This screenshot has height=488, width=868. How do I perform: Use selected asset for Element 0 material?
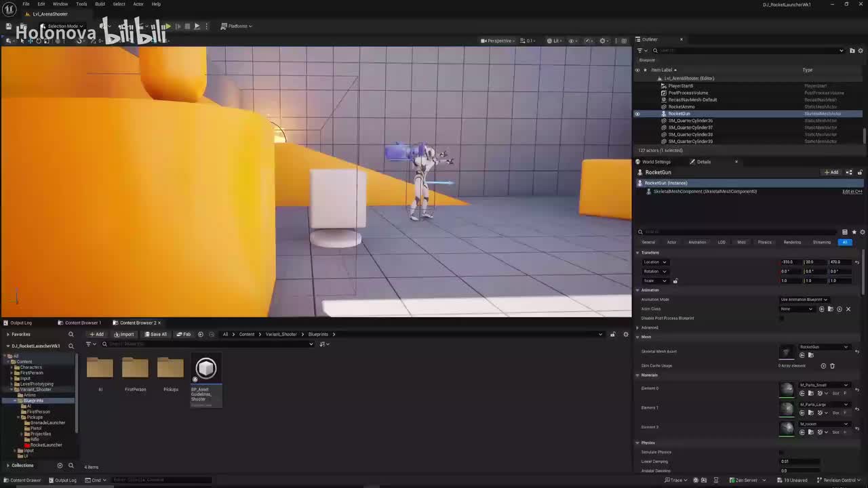click(x=802, y=393)
